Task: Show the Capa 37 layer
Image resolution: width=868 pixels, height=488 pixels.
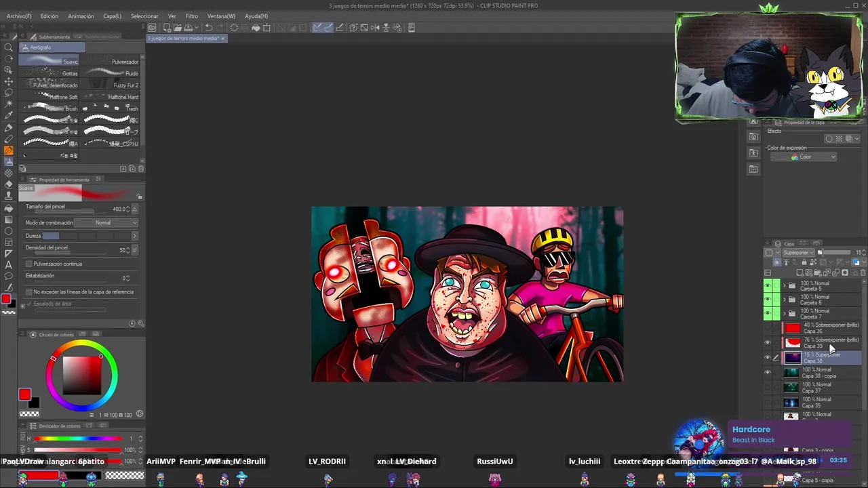Action: 768,388
